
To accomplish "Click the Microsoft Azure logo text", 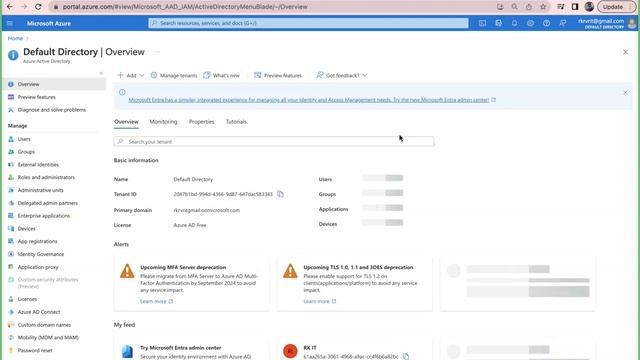I will [49, 23].
